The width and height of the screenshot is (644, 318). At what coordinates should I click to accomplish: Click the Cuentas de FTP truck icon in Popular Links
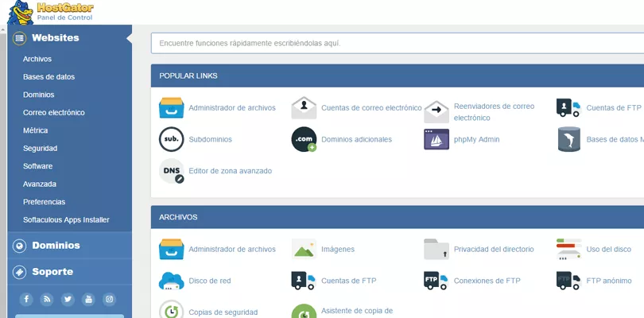(x=568, y=107)
